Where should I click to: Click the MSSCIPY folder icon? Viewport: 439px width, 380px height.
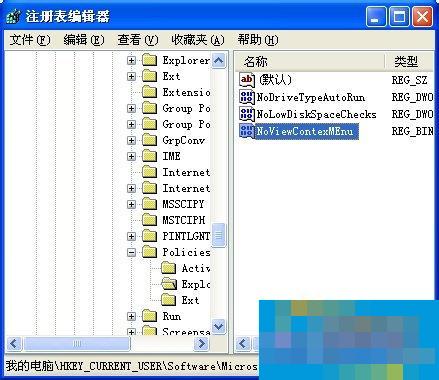149,204
